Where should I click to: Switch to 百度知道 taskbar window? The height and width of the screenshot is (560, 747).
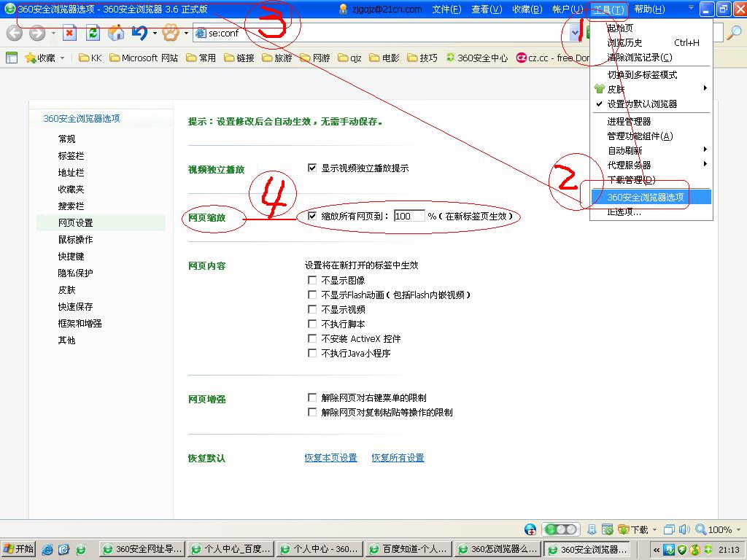pyautogui.click(x=409, y=549)
